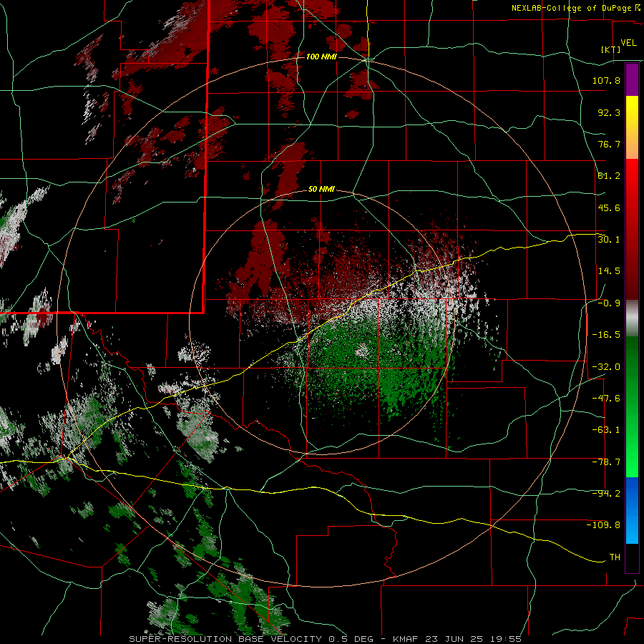
Task: Click the -94.2 velocity scale value
Action: [x=606, y=494]
